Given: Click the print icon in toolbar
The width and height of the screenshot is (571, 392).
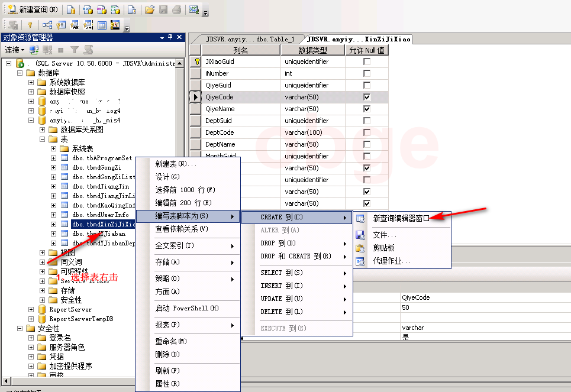Looking at the screenshot, I should pyautogui.click(x=176, y=9).
